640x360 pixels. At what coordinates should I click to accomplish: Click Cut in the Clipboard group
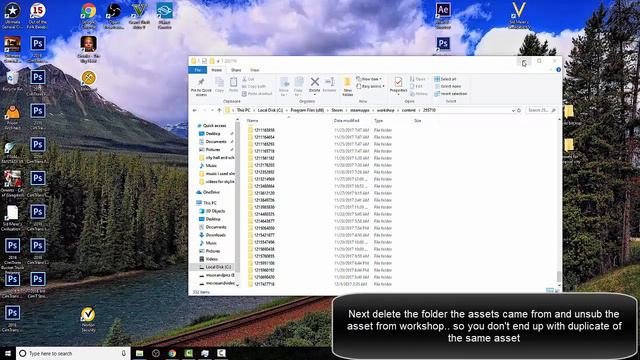[x=248, y=79]
